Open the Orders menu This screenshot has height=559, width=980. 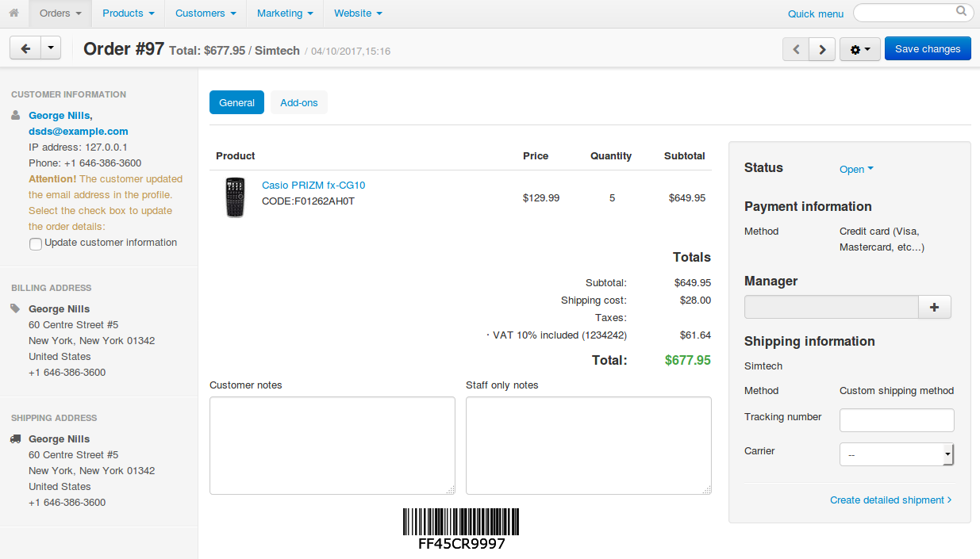(60, 13)
